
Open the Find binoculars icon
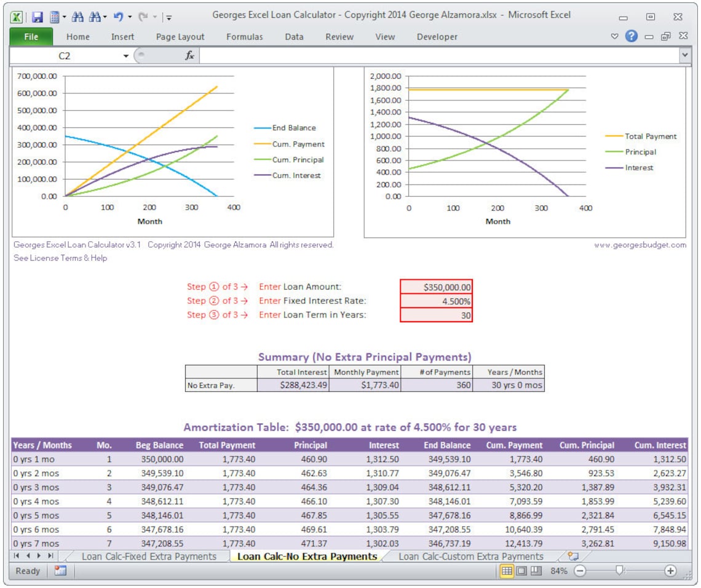pyautogui.click(x=78, y=17)
